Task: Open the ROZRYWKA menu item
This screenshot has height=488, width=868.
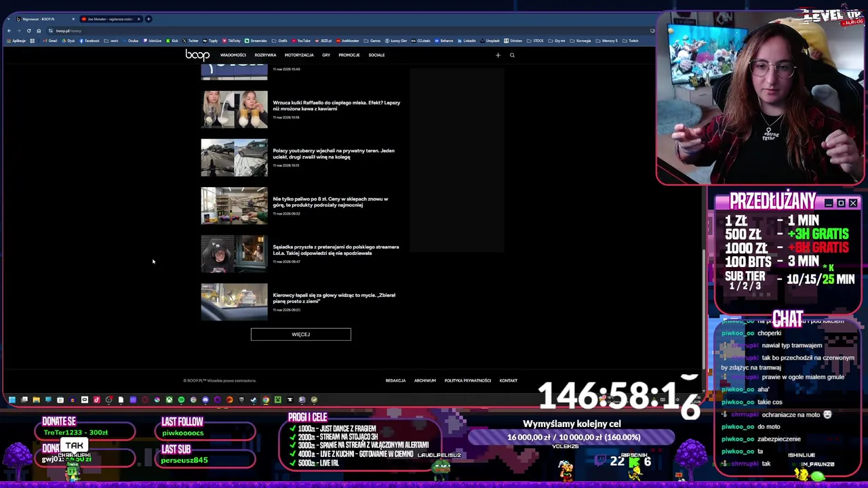Action: click(x=265, y=55)
